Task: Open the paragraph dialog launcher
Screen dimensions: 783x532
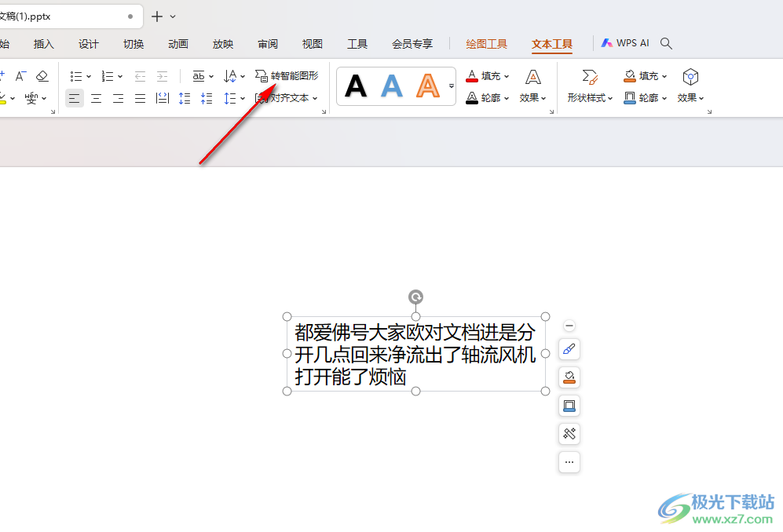Action: (x=324, y=111)
